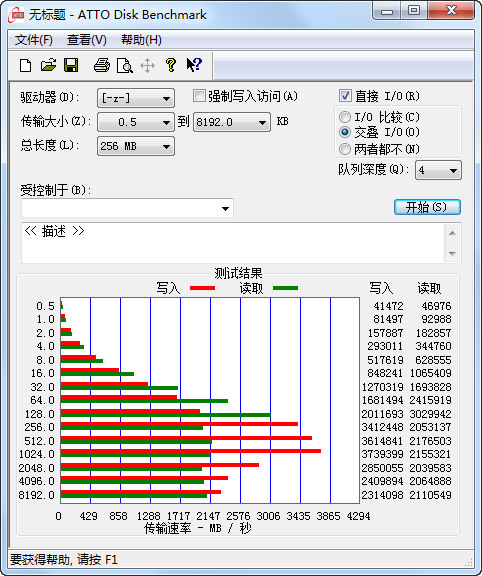The image size is (482, 576).
Task: Click description scrollbar up arrow
Action: [452, 233]
